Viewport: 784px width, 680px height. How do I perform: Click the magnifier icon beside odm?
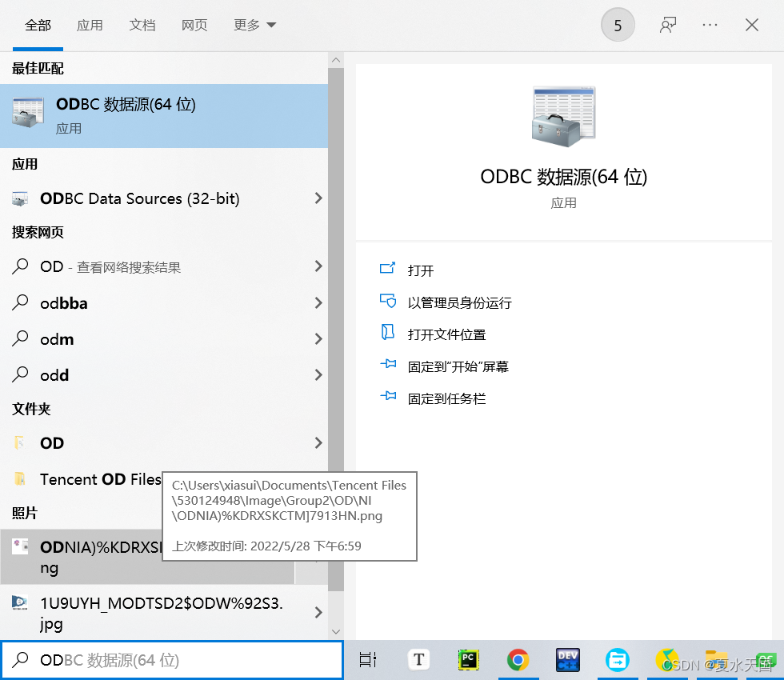coord(20,338)
